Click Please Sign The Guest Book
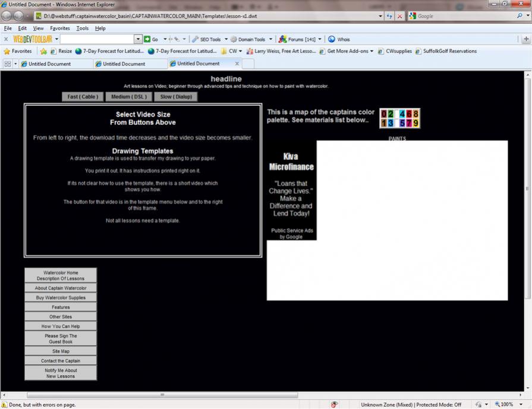 point(61,339)
